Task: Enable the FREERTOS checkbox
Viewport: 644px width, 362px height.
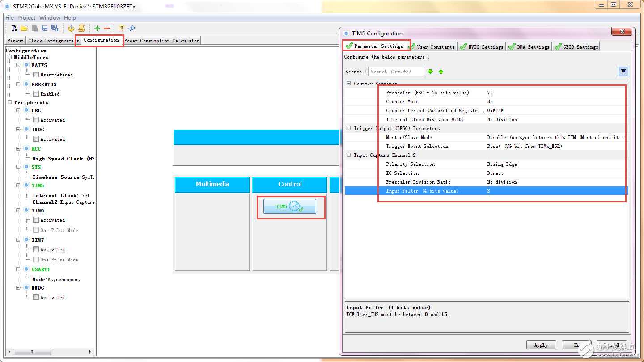Action: click(36, 94)
